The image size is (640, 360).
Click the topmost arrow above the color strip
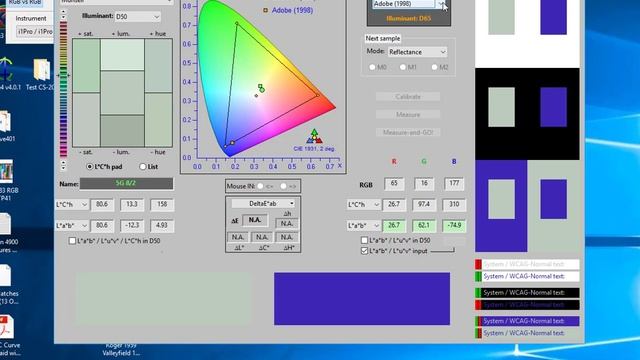coord(63,11)
